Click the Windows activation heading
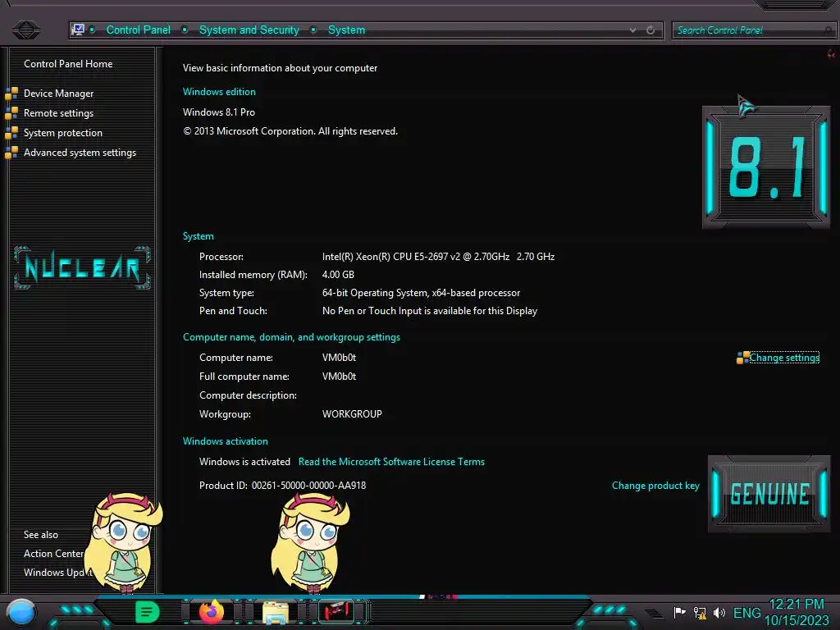 225,441
